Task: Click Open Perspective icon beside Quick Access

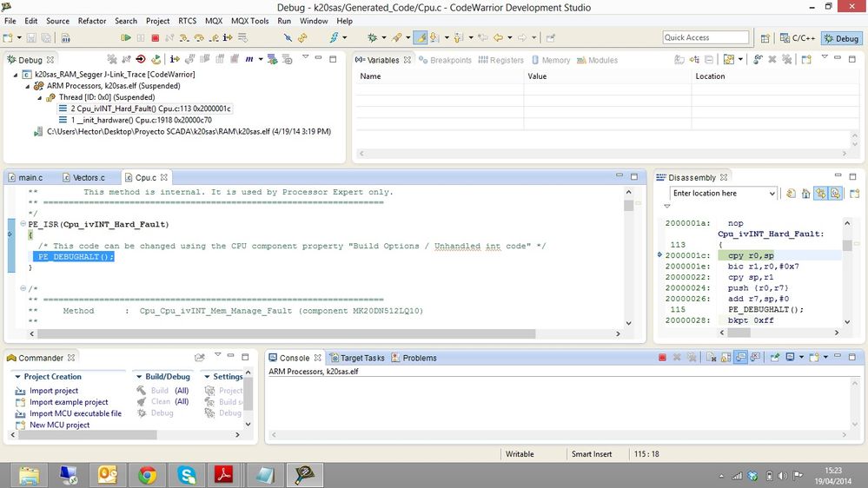Action: (x=765, y=38)
